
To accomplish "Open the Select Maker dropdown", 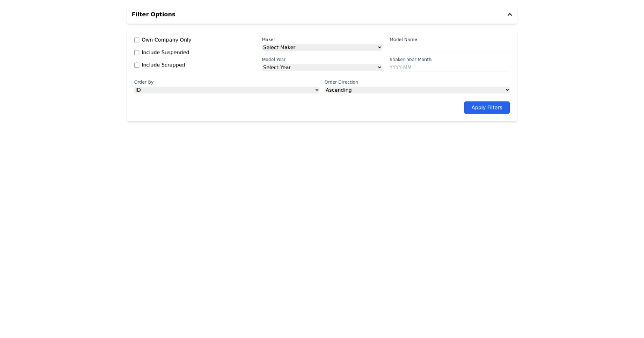I will (321, 47).
